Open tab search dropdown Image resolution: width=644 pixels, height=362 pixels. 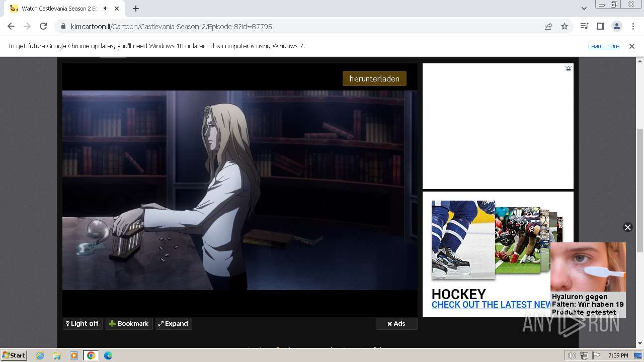tap(584, 9)
